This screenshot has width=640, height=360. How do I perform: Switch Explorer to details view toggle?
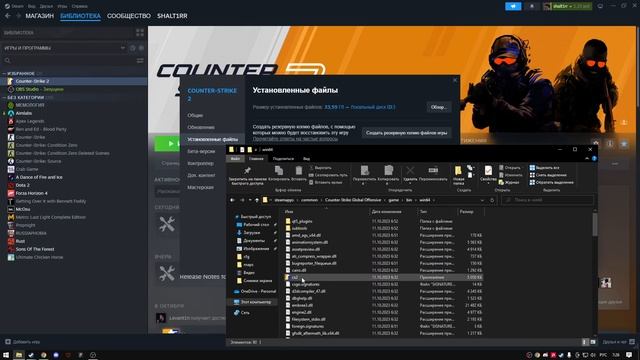[x=585, y=342]
